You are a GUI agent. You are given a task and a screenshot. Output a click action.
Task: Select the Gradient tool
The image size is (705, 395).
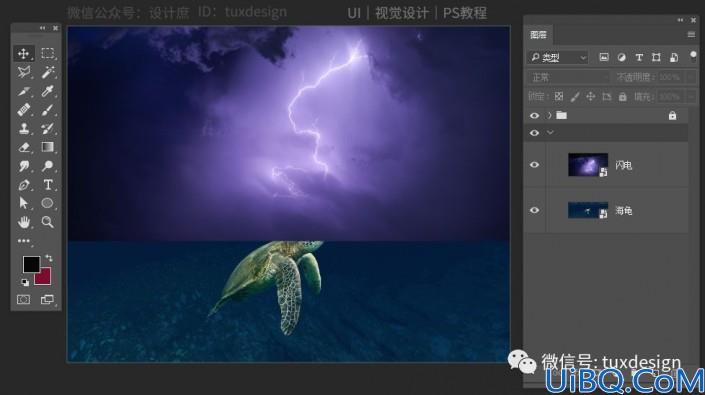click(x=47, y=147)
